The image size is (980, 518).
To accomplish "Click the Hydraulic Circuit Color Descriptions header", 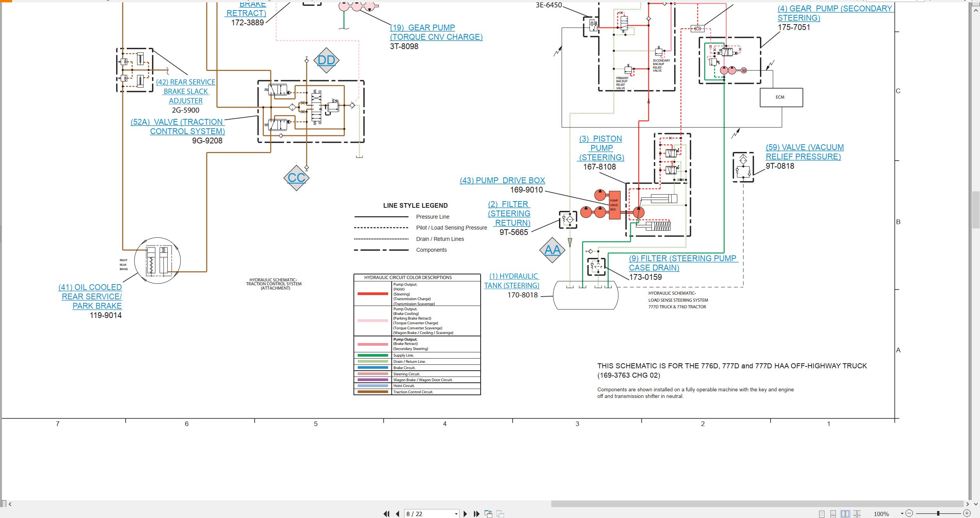I will coord(408,278).
